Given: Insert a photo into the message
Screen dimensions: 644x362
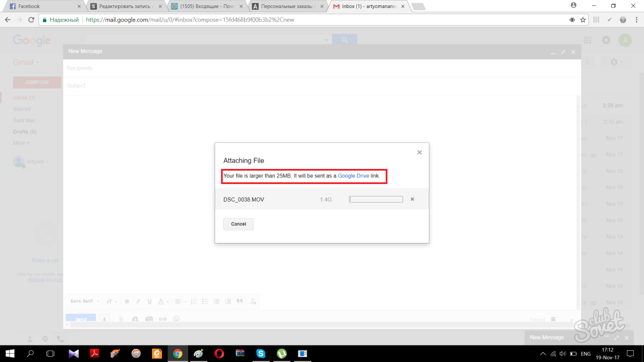Looking at the screenshot, I should tap(149, 319).
